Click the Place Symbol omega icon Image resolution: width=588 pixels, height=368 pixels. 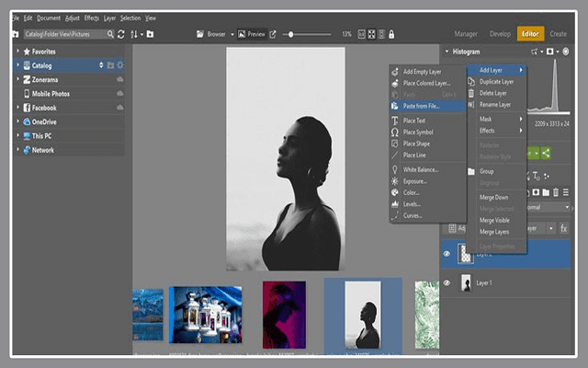(395, 132)
